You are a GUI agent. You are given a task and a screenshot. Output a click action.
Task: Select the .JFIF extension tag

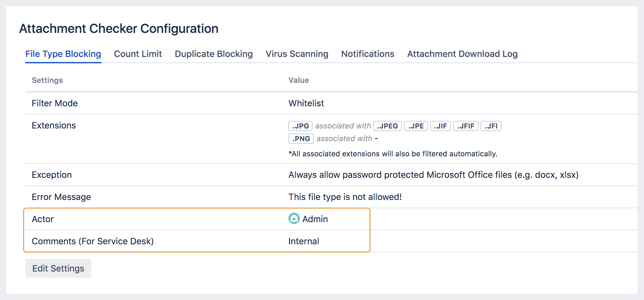(466, 126)
